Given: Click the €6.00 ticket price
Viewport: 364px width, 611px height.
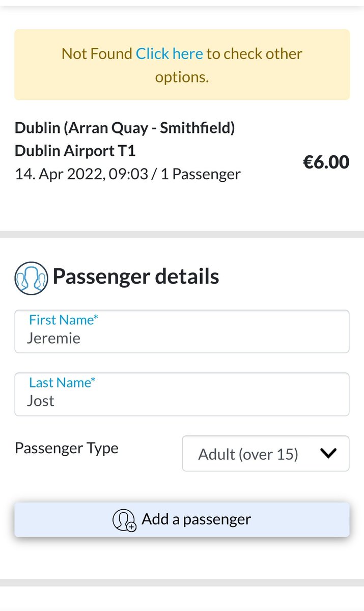Looking at the screenshot, I should click(x=326, y=162).
